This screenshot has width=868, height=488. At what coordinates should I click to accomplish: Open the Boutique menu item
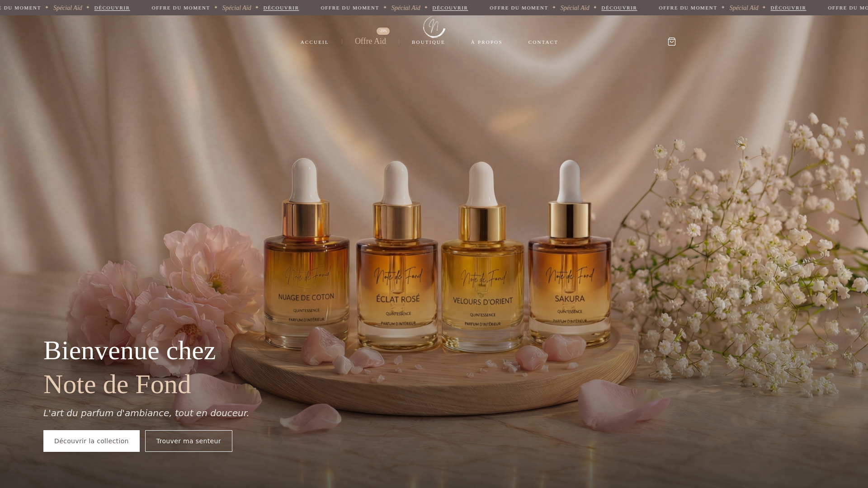428,42
